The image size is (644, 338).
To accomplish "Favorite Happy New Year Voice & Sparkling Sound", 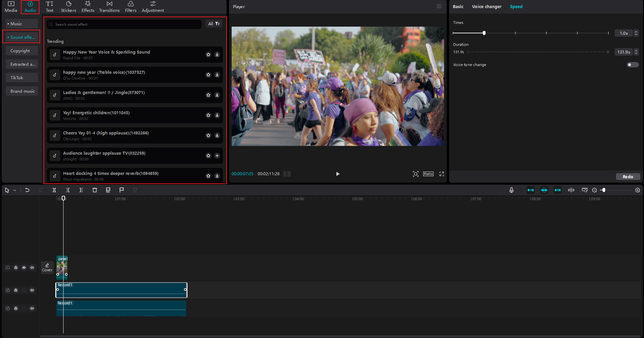I will point(208,55).
